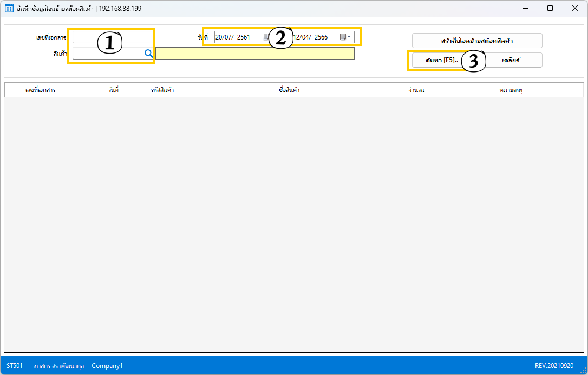Click into the สินค้า product code field
This screenshot has height=375, width=588.
(107, 54)
